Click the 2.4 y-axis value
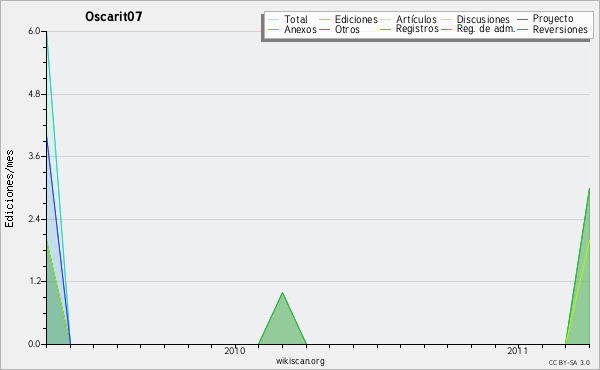 (x=34, y=219)
